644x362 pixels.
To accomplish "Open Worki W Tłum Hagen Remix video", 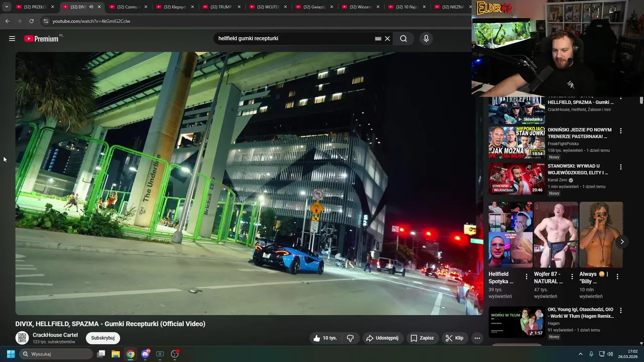I will 581,313.
